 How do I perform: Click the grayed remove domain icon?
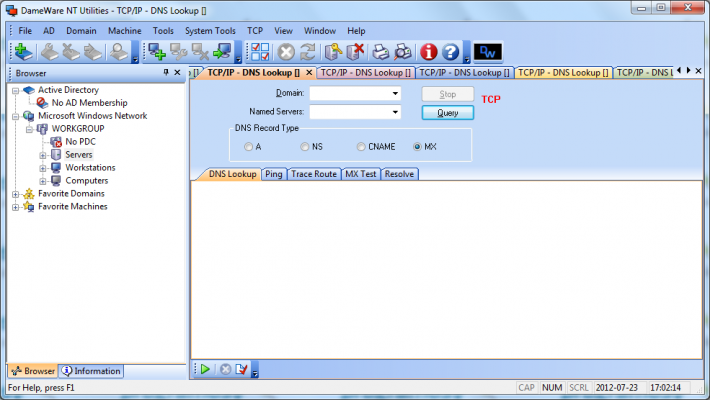pos(71,52)
